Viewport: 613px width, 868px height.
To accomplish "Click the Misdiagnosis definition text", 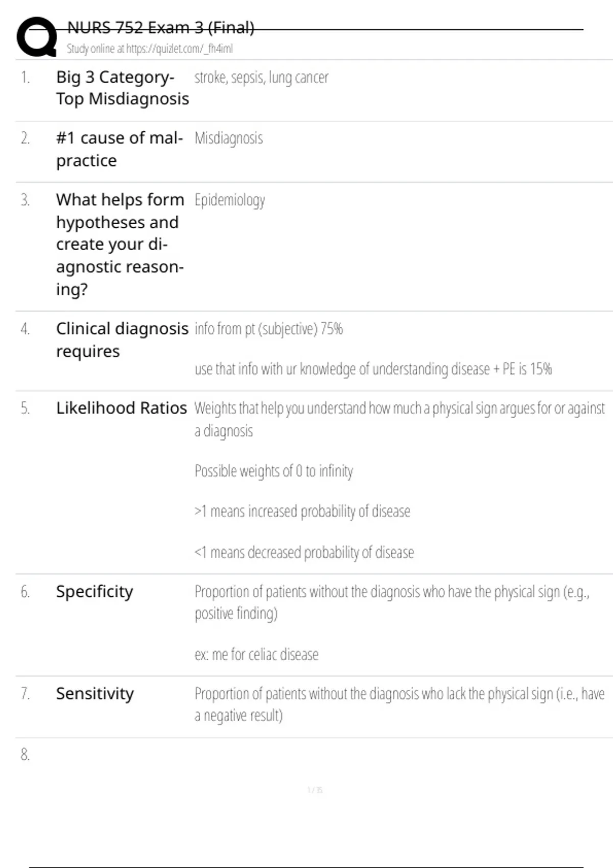I will [x=228, y=138].
